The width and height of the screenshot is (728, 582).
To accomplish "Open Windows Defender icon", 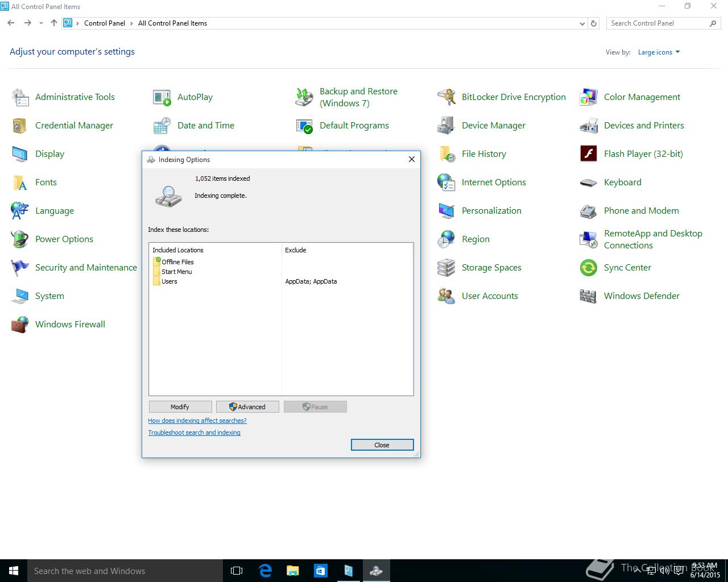I will pyautogui.click(x=589, y=296).
